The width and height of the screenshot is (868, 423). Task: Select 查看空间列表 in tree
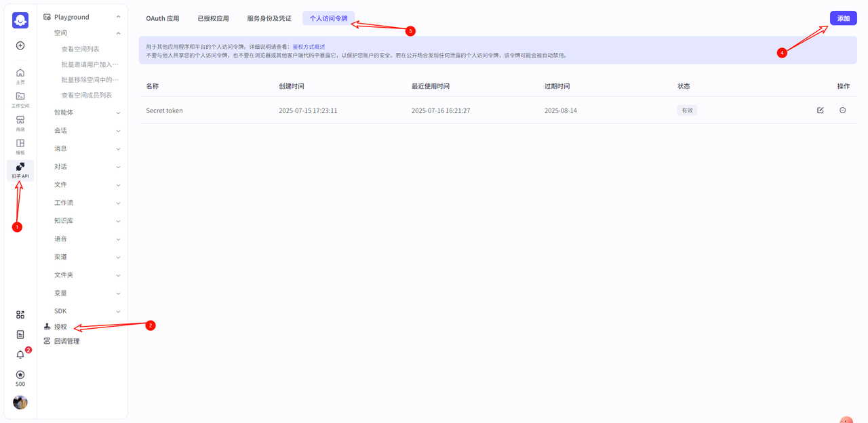(81, 49)
